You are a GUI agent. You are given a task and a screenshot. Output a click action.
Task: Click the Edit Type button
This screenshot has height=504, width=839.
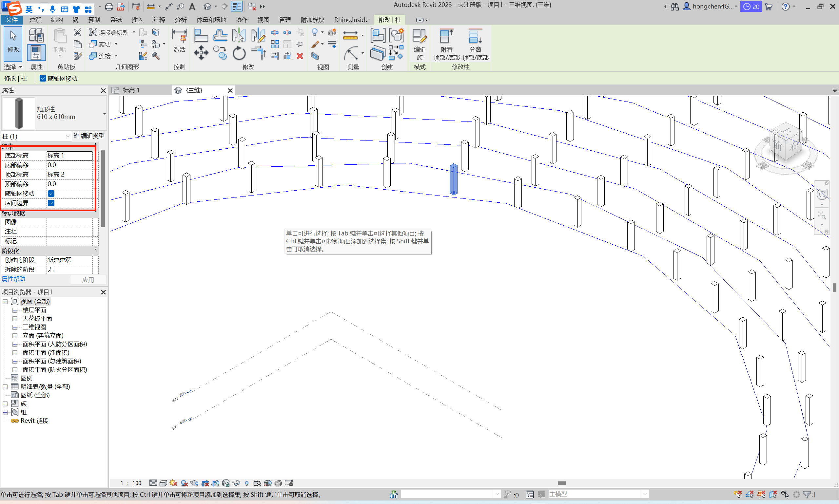click(x=89, y=136)
